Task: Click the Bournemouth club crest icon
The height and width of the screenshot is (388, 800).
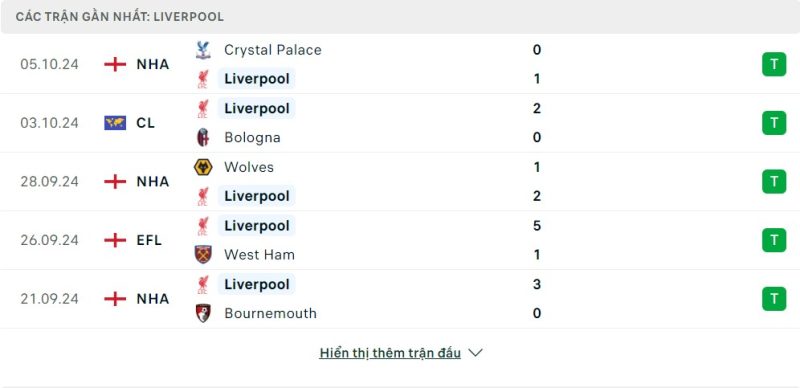Action: (x=203, y=313)
